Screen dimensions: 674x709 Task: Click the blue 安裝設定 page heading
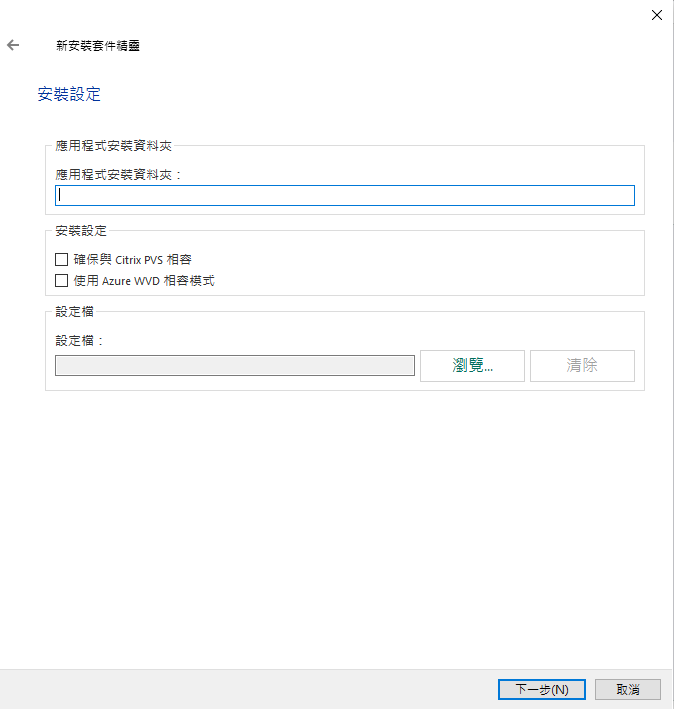(69, 95)
